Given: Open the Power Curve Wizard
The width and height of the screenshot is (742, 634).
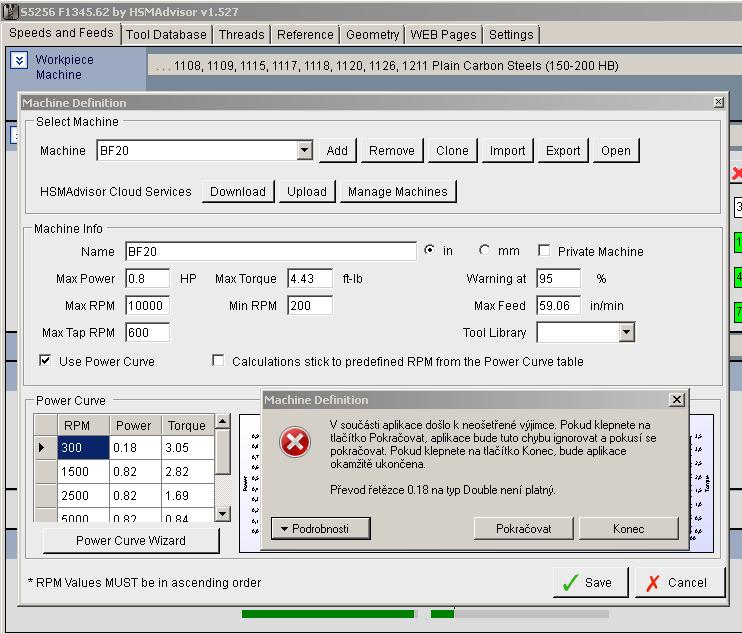Looking at the screenshot, I should pyautogui.click(x=130, y=541).
